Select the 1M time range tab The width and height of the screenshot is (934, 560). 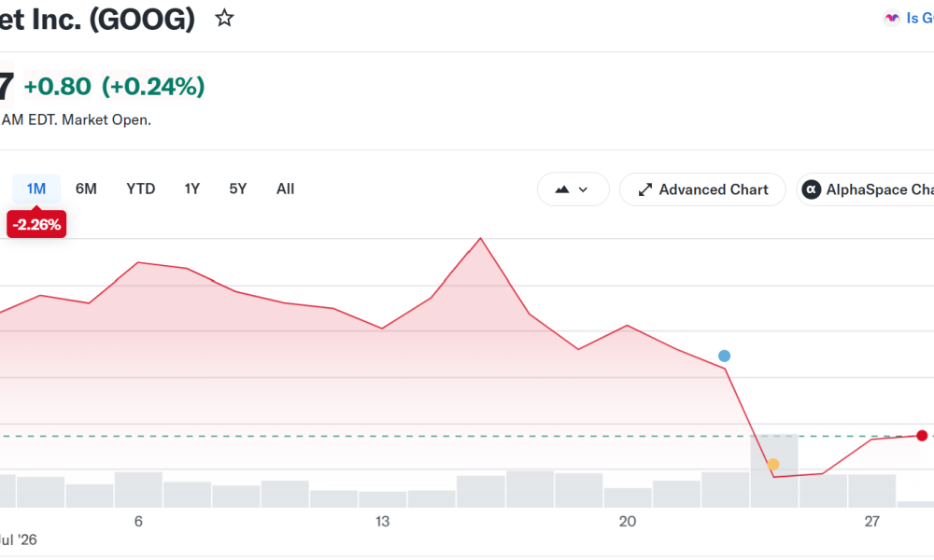[36, 189]
